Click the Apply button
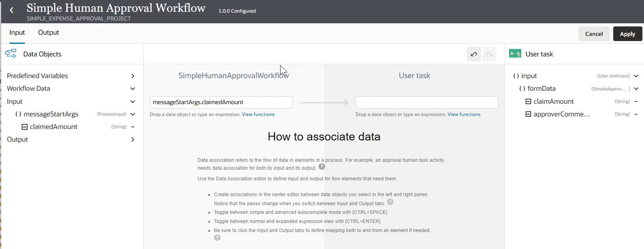Image resolution: width=644 pixels, height=249 pixels. pos(627,34)
